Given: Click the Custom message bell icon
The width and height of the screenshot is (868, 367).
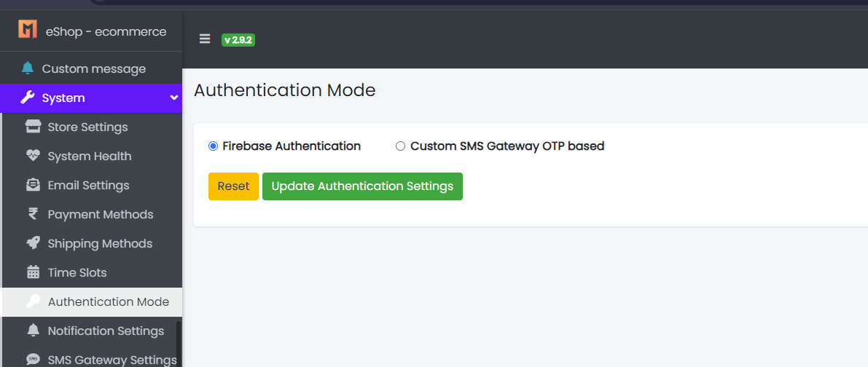Looking at the screenshot, I should (x=28, y=68).
